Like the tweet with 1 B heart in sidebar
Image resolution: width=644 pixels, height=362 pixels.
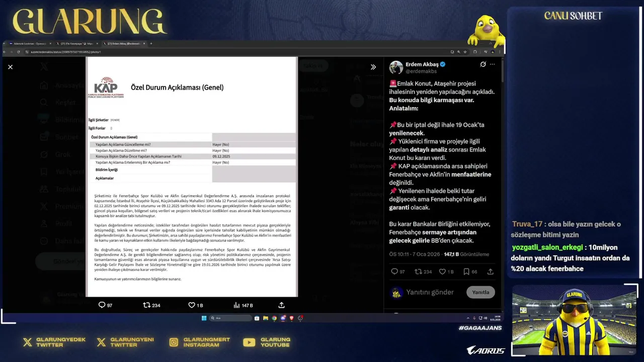click(x=443, y=271)
